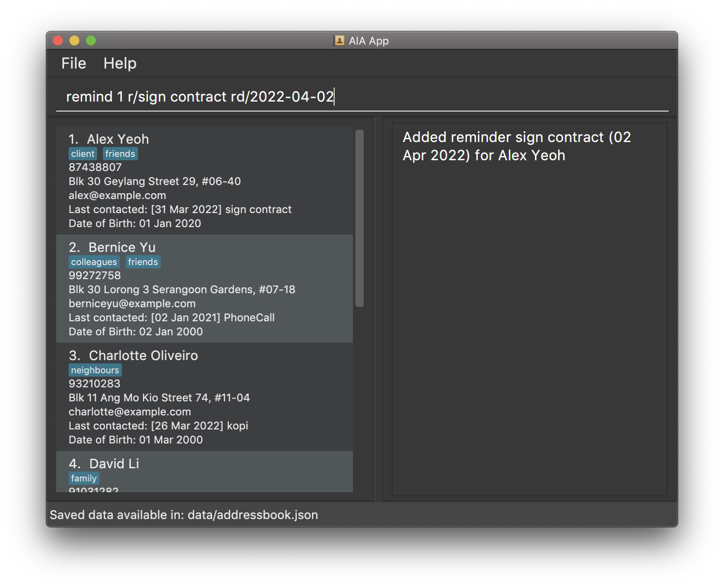Click phone number 99272758
724x588 pixels.
coord(95,275)
